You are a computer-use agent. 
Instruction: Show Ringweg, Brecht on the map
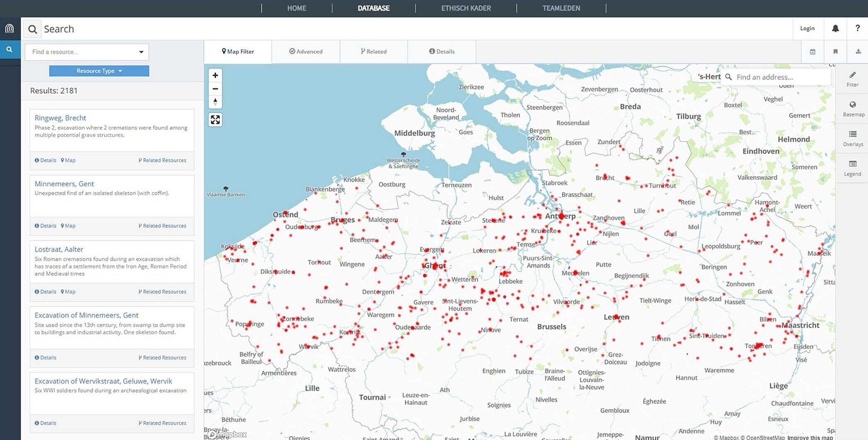(x=68, y=160)
